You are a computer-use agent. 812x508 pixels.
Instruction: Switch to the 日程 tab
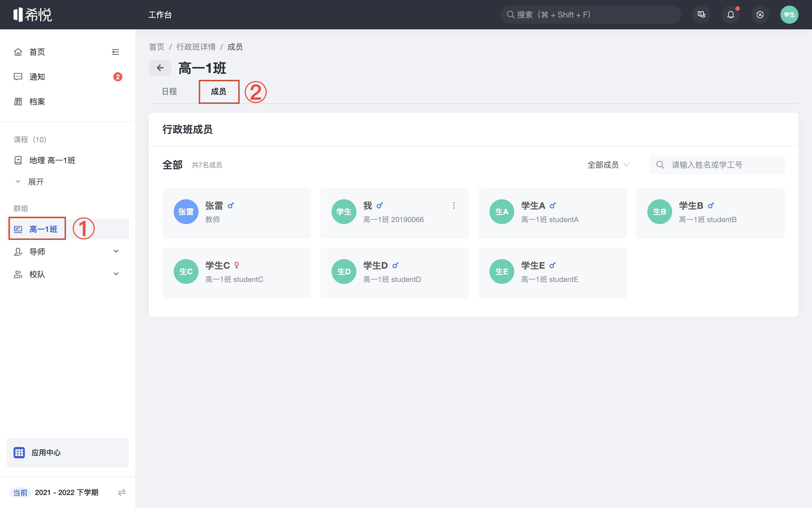(169, 91)
